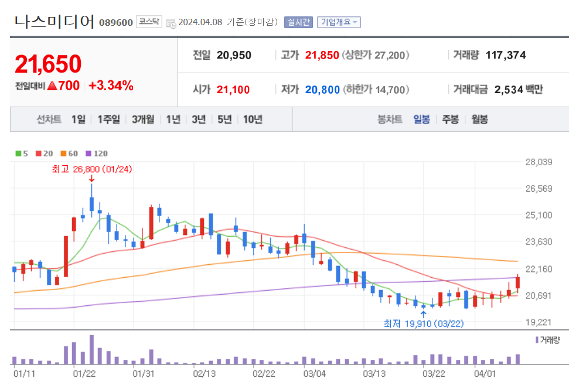Select the 5년 line chart tab
Viewport: 569px width, 392px height.
coord(224,120)
